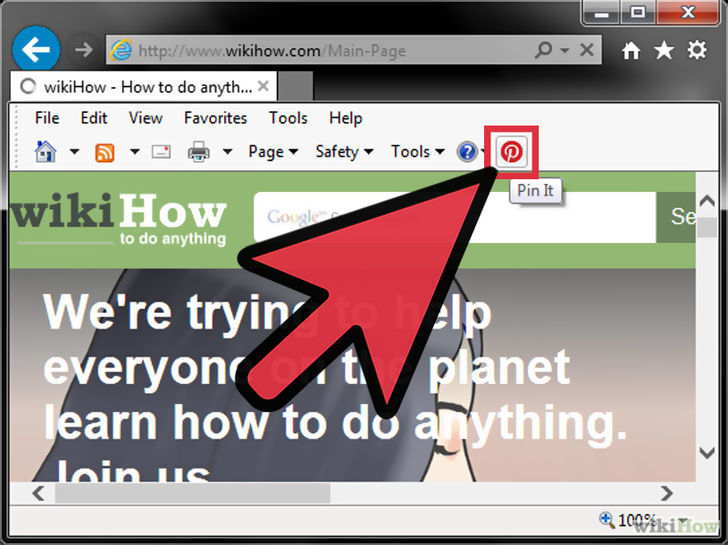Viewport: 728px width, 545px height.
Task: Click the vertical scrollbar down arrow
Action: pos(707,452)
